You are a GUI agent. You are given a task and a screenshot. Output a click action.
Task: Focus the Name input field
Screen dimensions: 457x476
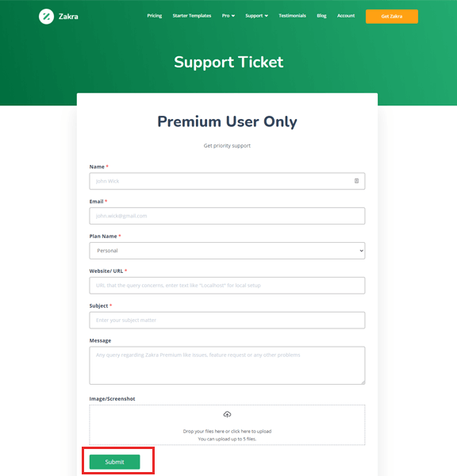coord(227,181)
